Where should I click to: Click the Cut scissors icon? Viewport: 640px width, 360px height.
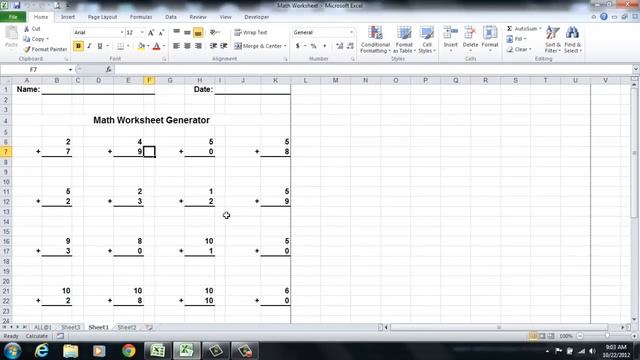pos(27,29)
